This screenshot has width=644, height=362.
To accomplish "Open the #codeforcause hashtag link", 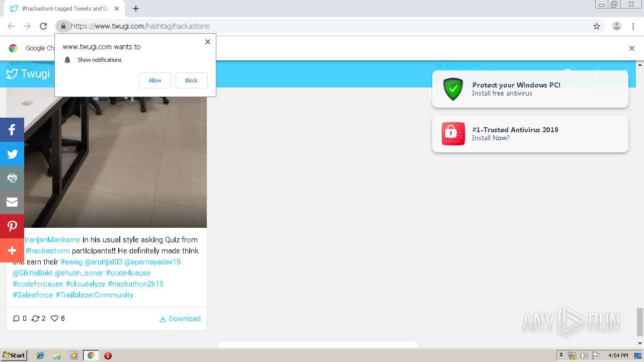I will coord(38,284).
